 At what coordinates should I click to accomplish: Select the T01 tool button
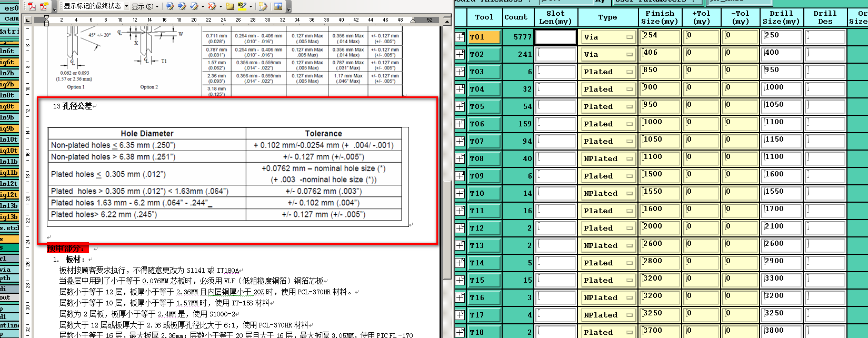click(484, 37)
